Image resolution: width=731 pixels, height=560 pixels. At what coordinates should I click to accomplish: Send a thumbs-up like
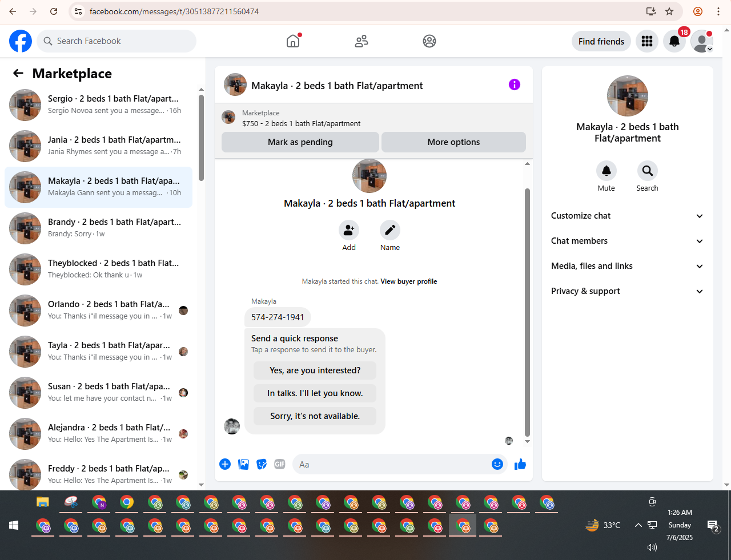coord(520,464)
